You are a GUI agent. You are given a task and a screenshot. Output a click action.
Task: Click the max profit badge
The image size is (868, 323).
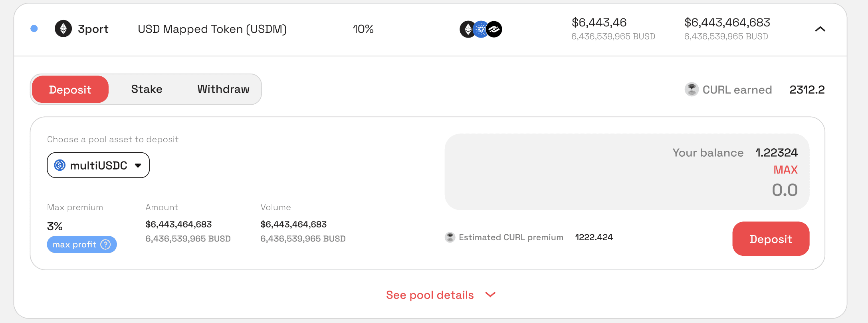tap(75, 245)
